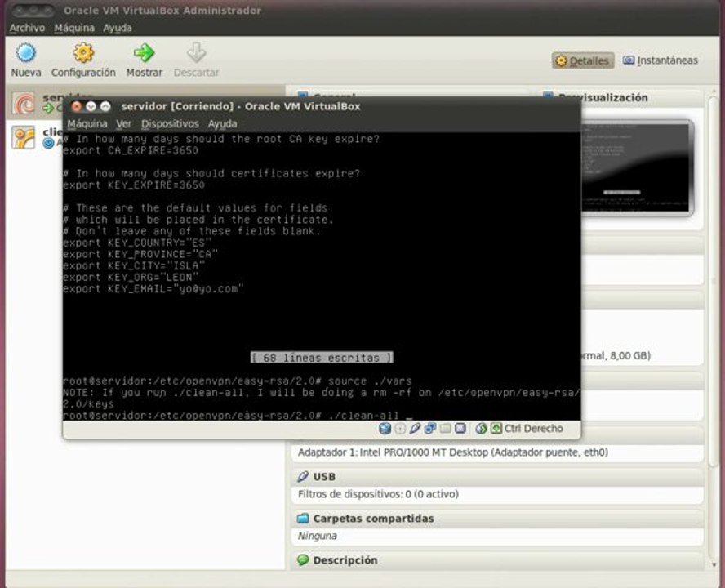This screenshot has width=725, height=588.
Task: Open the Dispositivos menu of the servidor window
Action: tap(170, 124)
